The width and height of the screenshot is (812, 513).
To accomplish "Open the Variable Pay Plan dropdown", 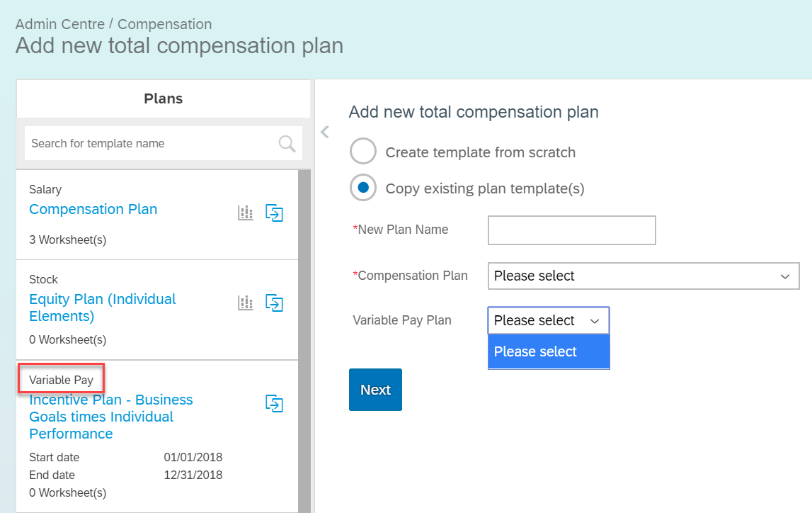I will (549, 320).
